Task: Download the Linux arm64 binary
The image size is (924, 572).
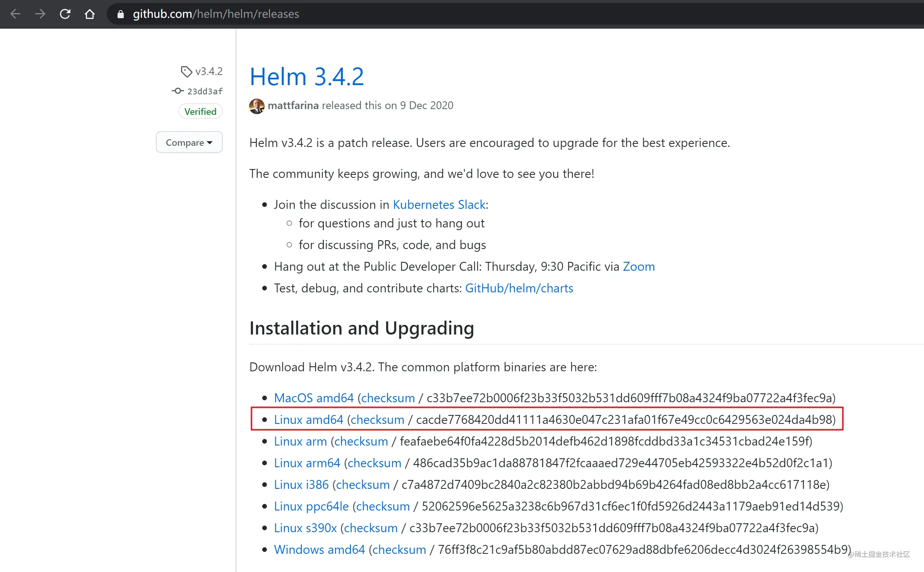Action: 307,463
